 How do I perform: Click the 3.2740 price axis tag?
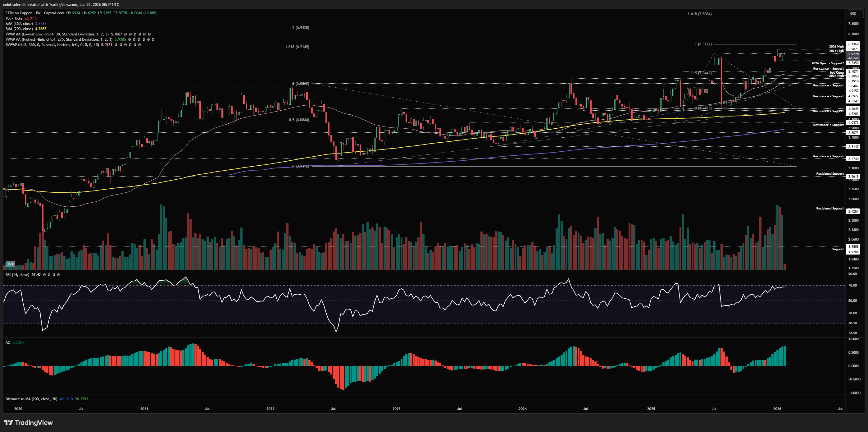coord(853,159)
